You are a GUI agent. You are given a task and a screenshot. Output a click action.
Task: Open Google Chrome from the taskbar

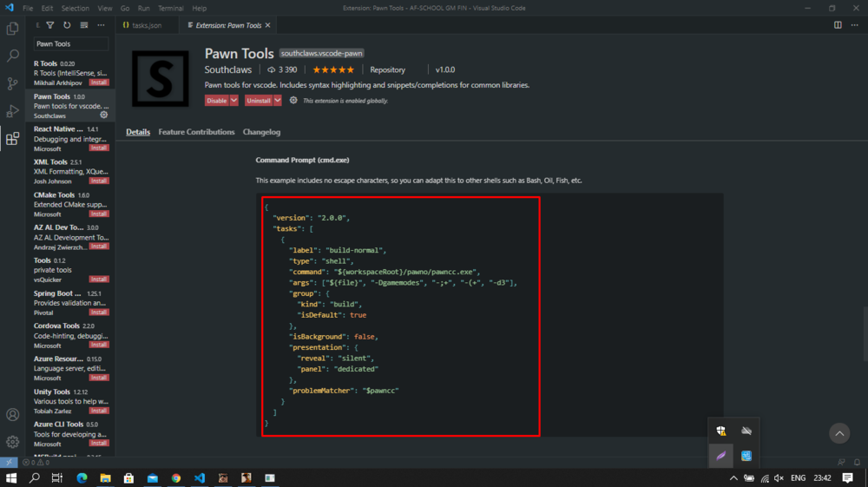click(176, 477)
